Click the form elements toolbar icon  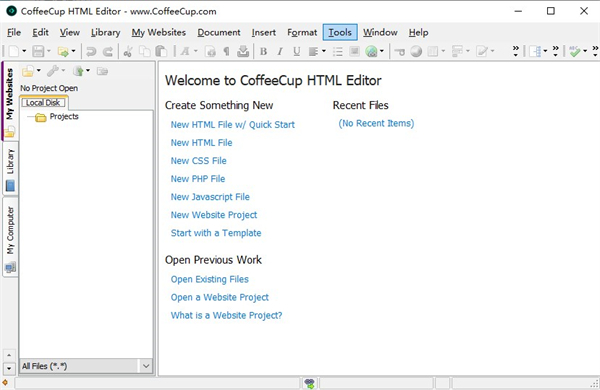coord(457,51)
